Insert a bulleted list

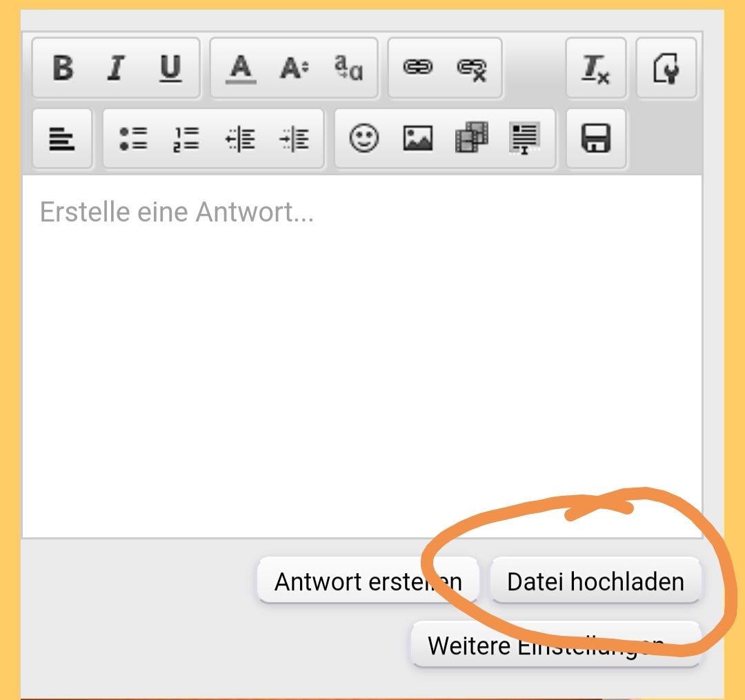click(132, 139)
